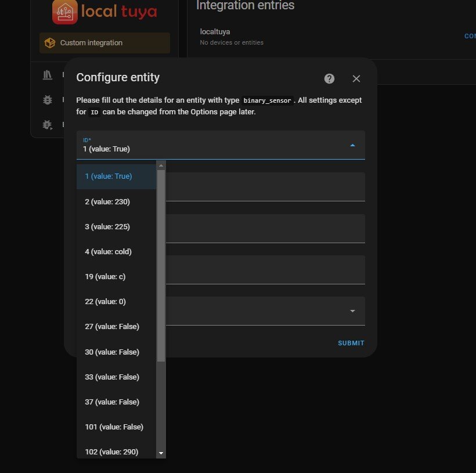Click the dropdown list scroll down arrow
This screenshot has height=473, width=476.
(161, 453)
